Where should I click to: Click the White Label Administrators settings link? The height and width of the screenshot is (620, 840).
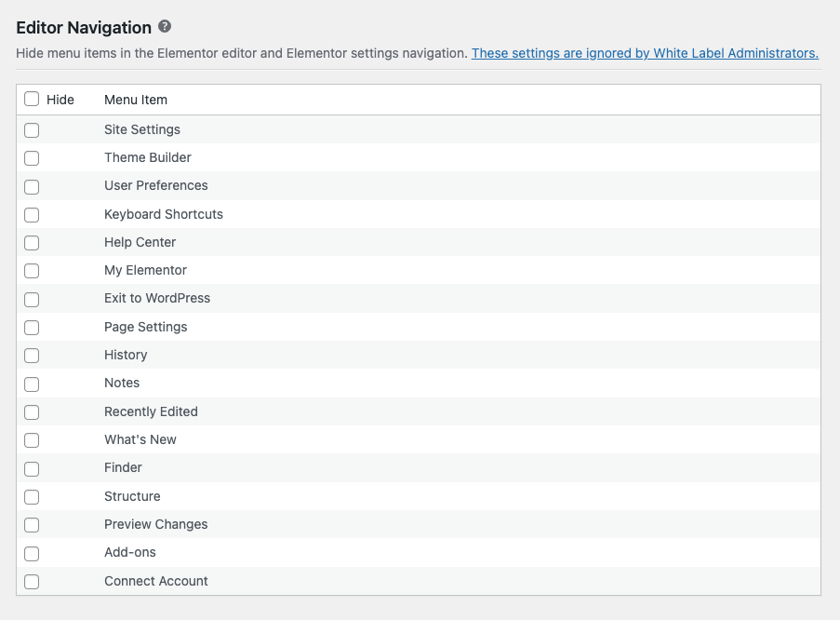tap(646, 53)
